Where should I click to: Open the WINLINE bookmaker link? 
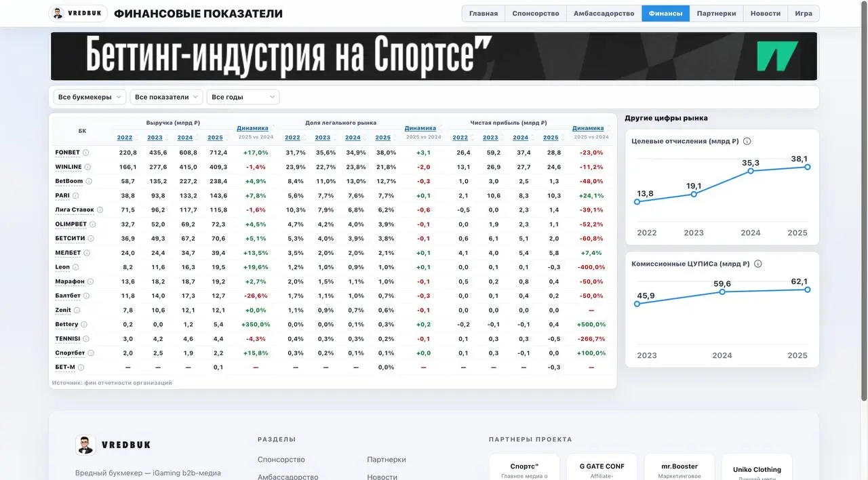point(68,167)
